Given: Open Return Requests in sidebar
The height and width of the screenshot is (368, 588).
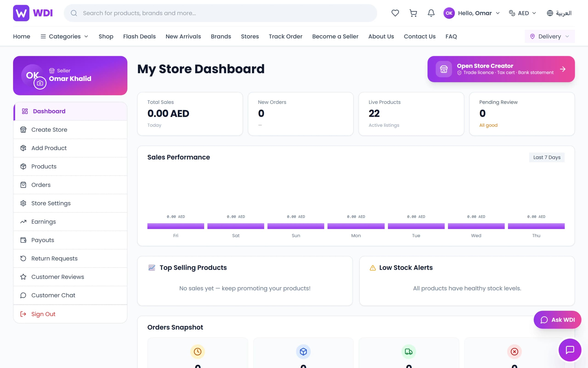Looking at the screenshot, I should tap(70, 259).
